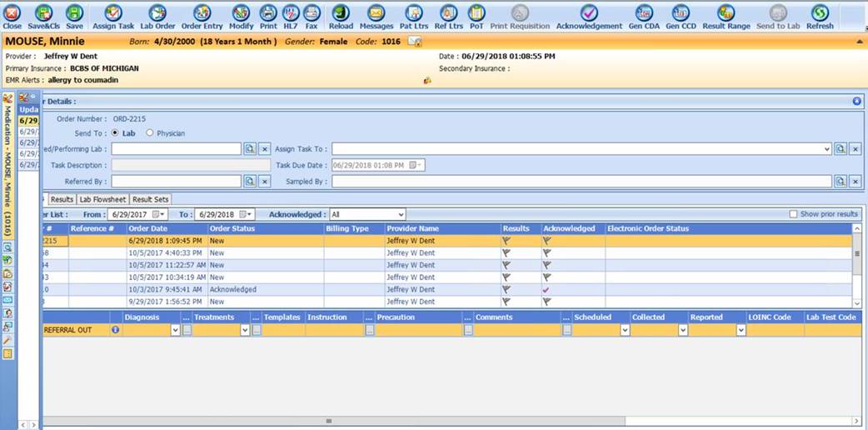Click the horizontal scrollbar at the bottom
Image resolution: width=868 pixels, height=430 pixels.
coord(334,421)
